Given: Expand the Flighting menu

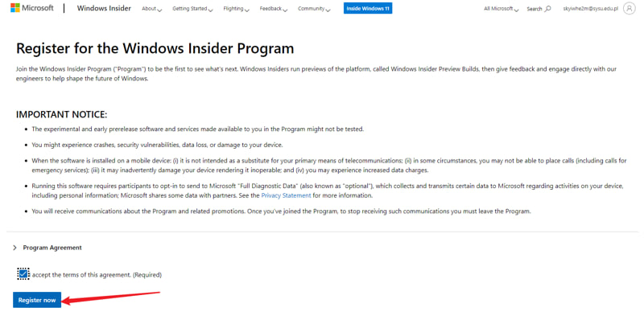Looking at the screenshot, I should pos(236,9).
